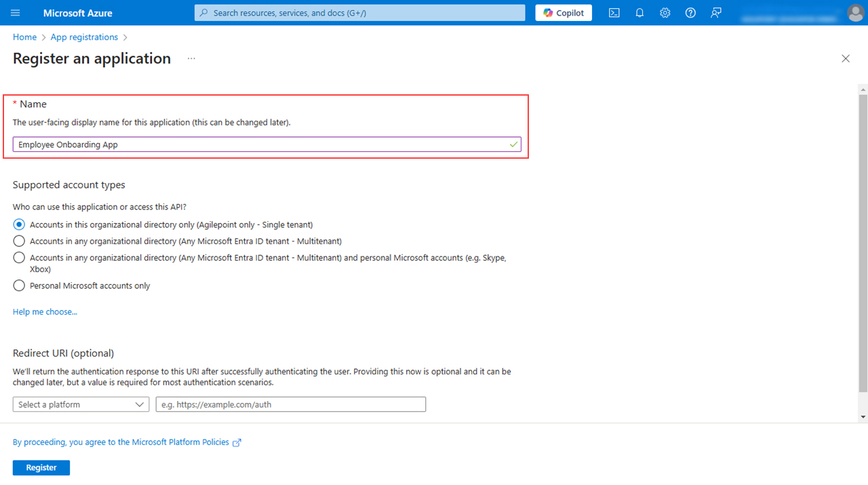Open the help question mark menu
This screenshot has width=868, height=485.
coord(690,13)
